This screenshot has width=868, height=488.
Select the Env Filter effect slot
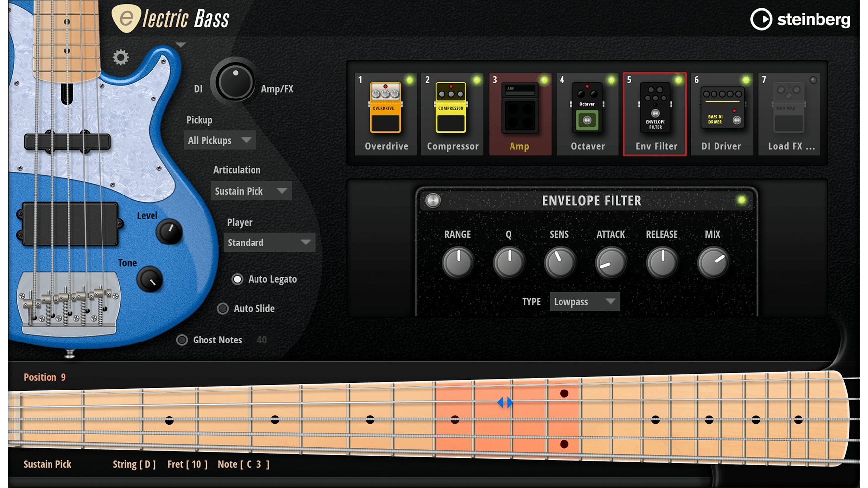pyautogui.click(x=655, y=114)
